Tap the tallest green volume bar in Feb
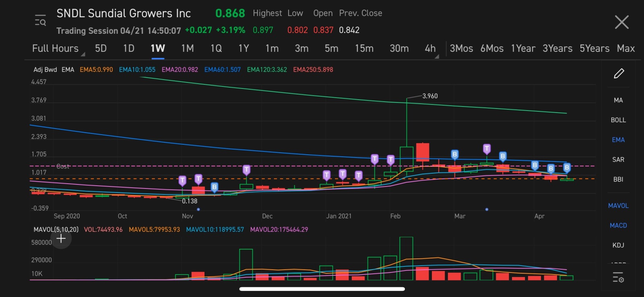 tap(406, 258)
